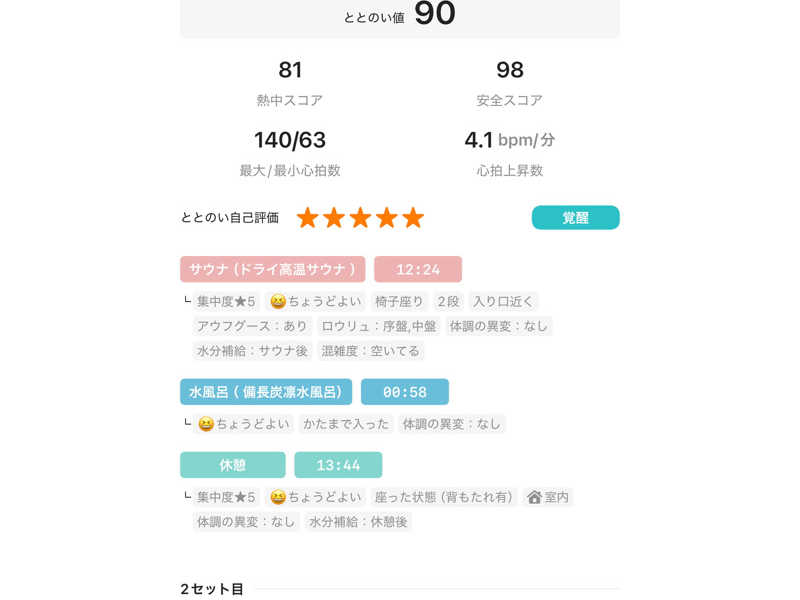This screenshot has width=800, height=600.
Task: Click the かたまで入った tag
Action: (346, 424)
